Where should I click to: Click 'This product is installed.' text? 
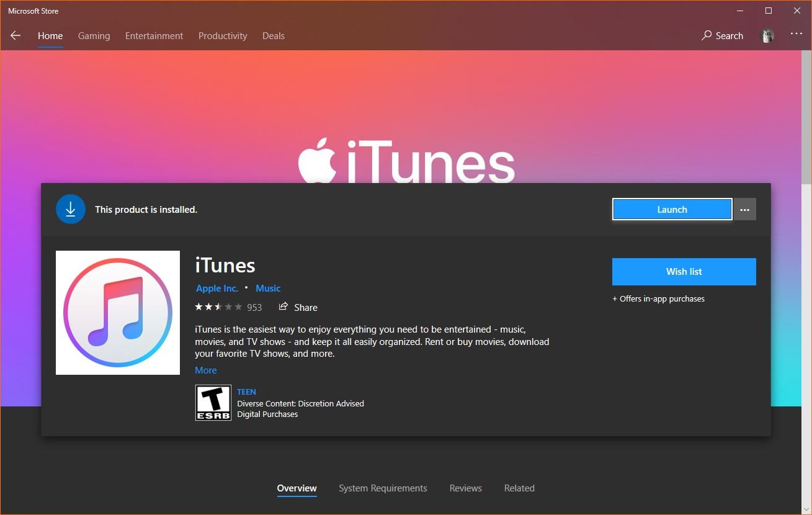tap(146, 210)
